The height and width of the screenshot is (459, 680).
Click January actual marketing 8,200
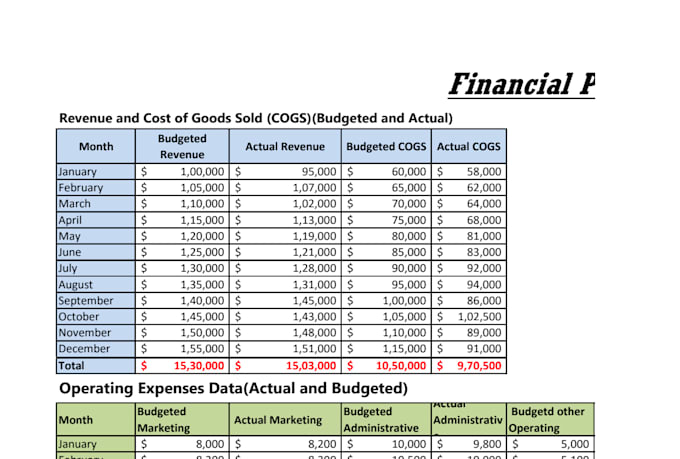285,444
